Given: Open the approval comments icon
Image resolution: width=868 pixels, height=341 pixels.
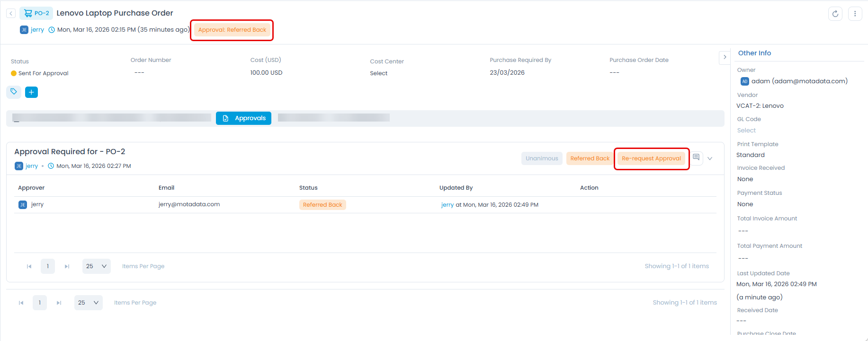Looking at the screenshot, I should tap(696, 157).
